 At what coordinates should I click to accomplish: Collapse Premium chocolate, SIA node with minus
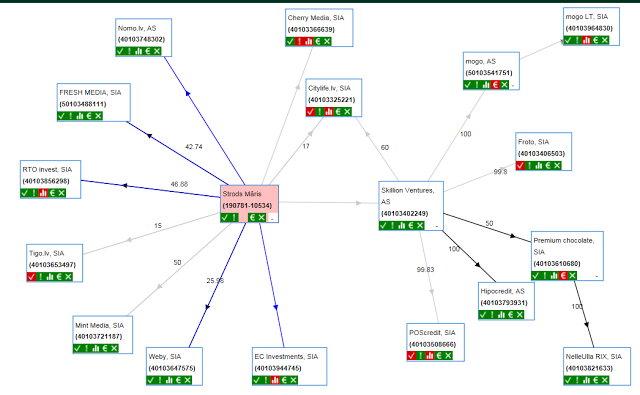[597, 277]
